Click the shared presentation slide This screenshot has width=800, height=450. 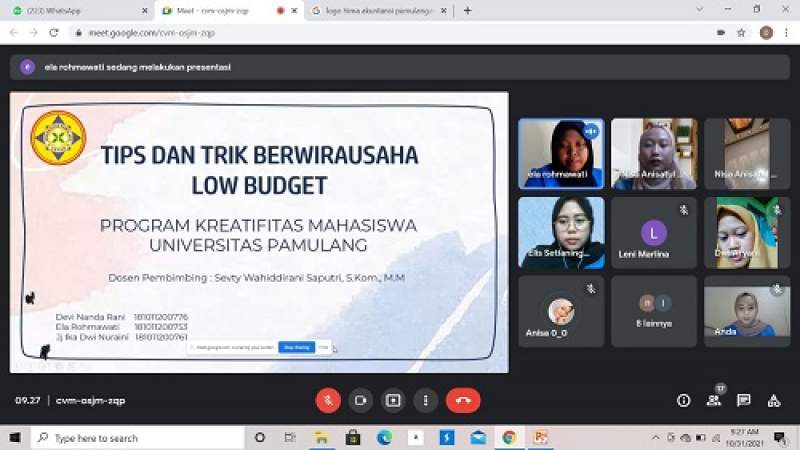259,232
